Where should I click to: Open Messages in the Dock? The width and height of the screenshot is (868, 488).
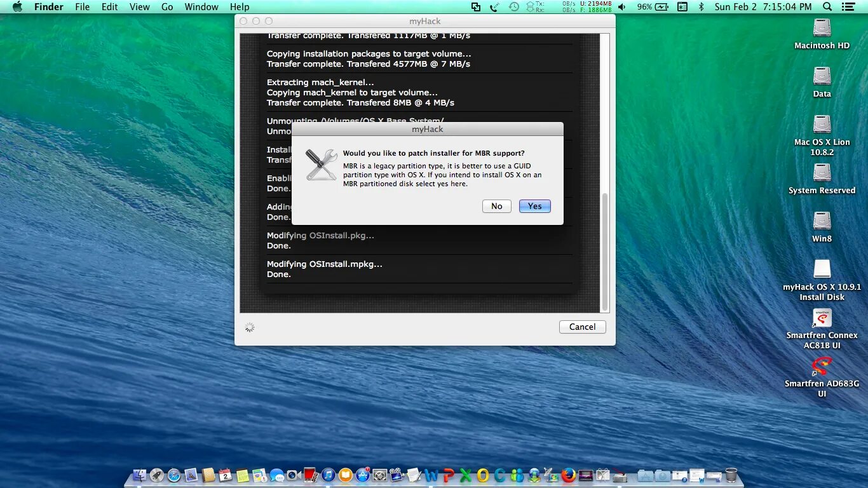click(x=276, y=475)
